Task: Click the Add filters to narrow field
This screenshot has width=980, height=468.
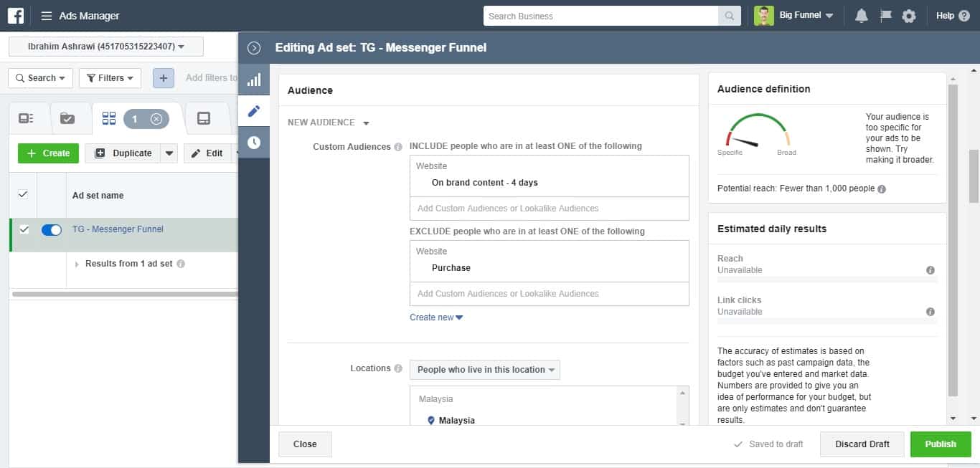Action: coord(211,78)
